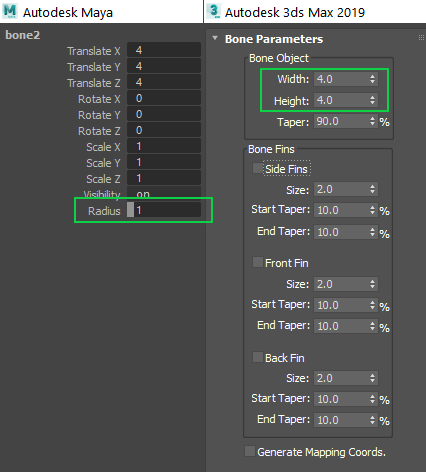Enable the Back Fin checkbox
This screenshot has height=472, width=426.
click(258, 357)
